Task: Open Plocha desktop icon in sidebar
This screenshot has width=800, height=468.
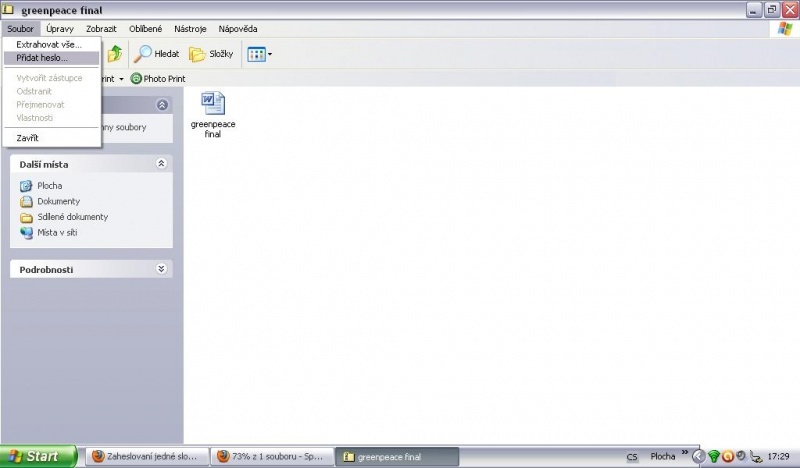Action: point(27,186)
